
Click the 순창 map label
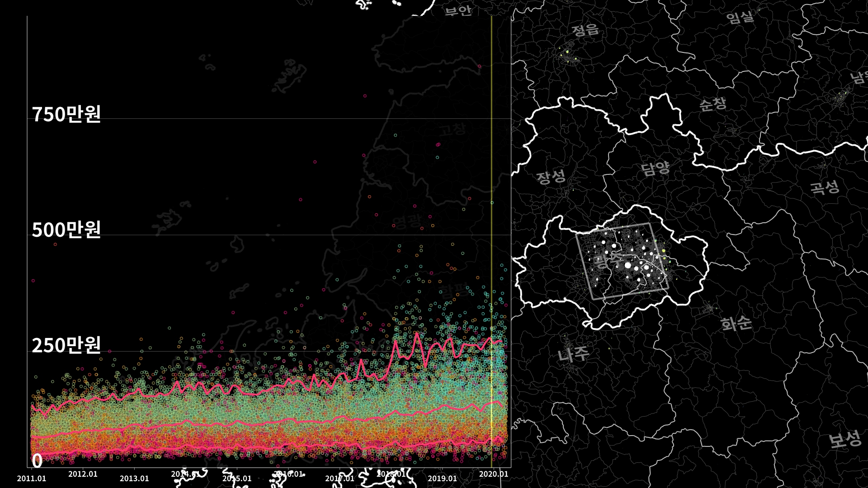point(713,104)
